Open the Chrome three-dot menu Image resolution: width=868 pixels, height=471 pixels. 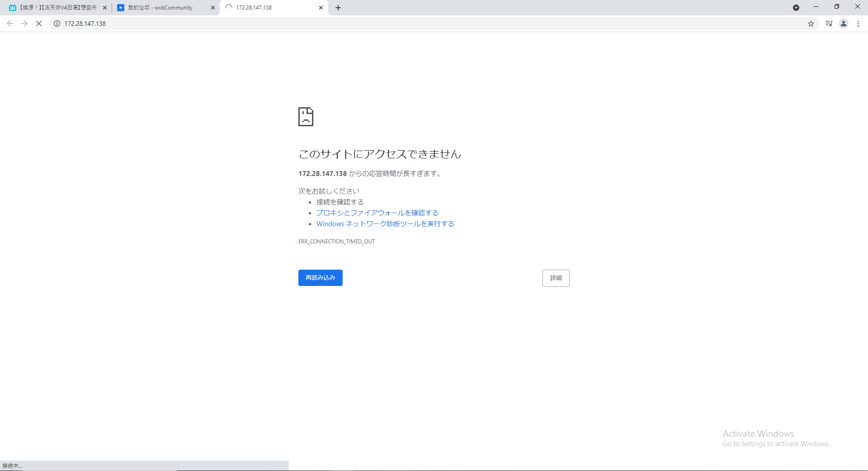click(858, 24)
